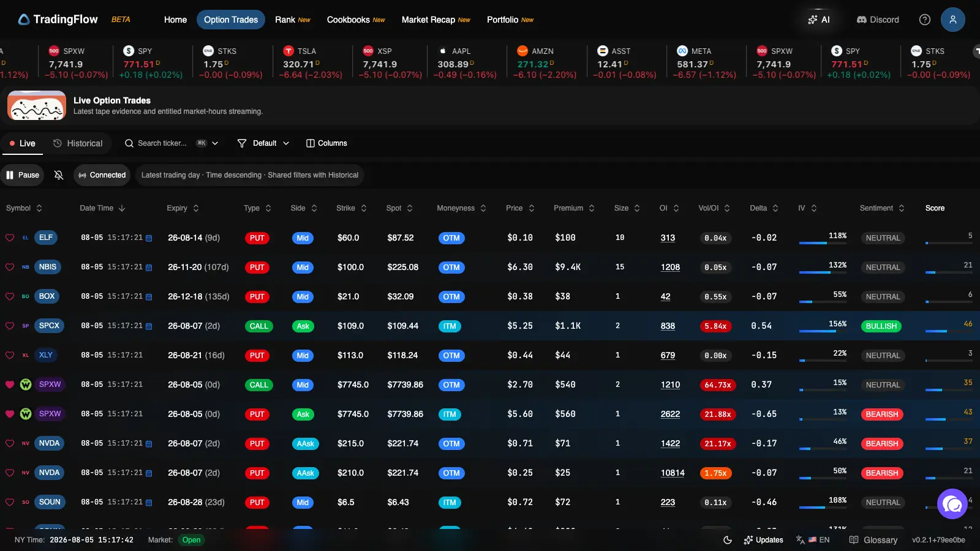Click the Connected status button
This screenshot has width=980, height=551.
[102, 175]
